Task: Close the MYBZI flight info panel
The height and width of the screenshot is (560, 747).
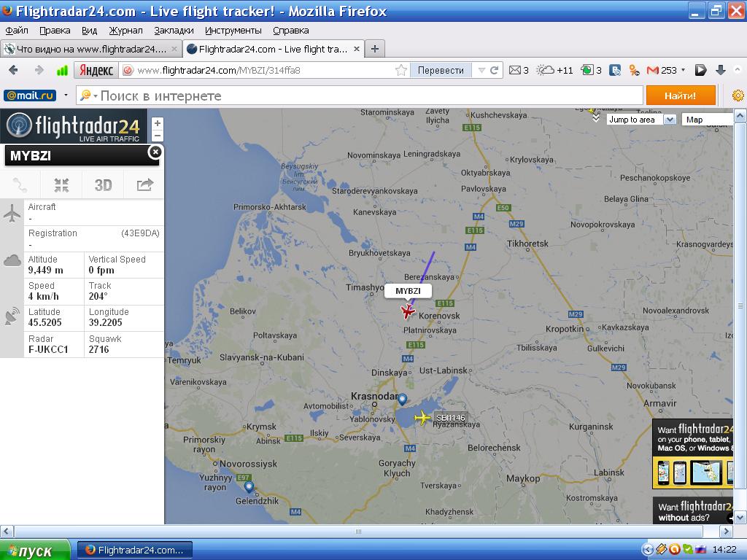Action: tap(155, 152)
